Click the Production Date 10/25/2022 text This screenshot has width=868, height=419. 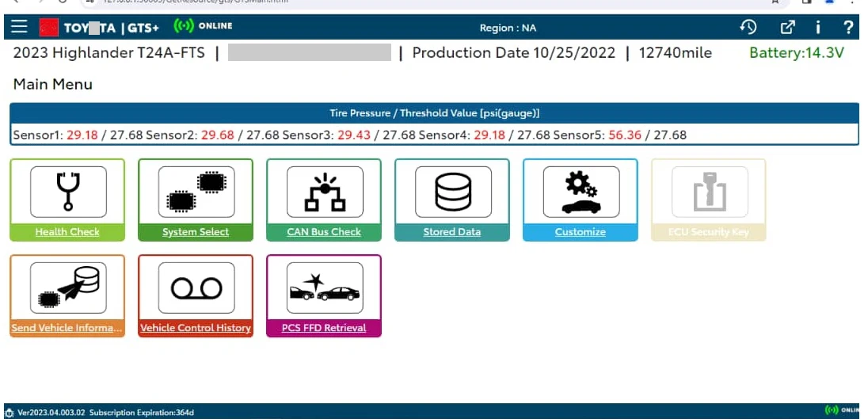click(514, 53)
